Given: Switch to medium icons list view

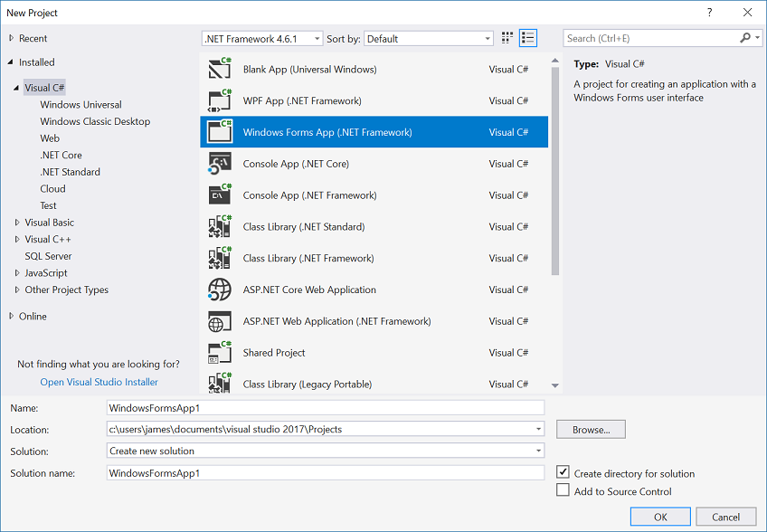Looking at the screenshot, I should tap(528, 38).
